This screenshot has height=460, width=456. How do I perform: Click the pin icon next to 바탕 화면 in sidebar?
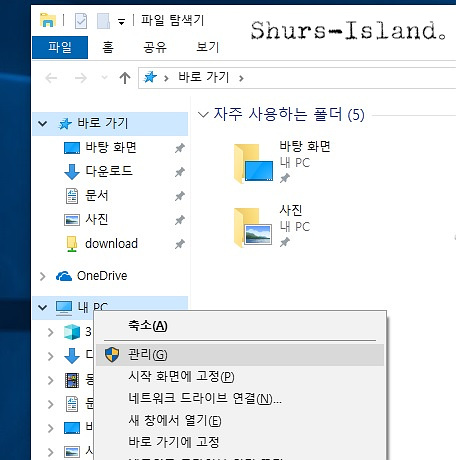click(180, 148)
